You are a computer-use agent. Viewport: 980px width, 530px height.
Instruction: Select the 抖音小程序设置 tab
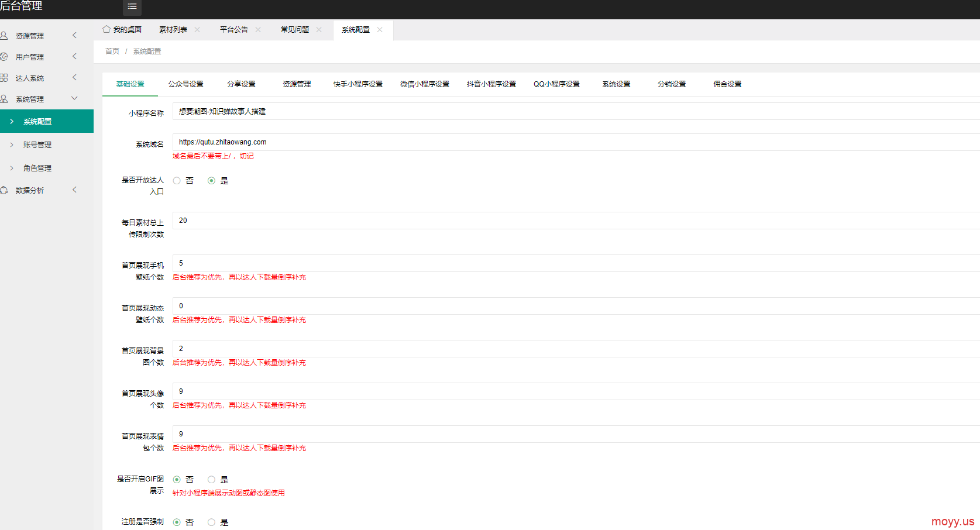[x=491, y=84]
